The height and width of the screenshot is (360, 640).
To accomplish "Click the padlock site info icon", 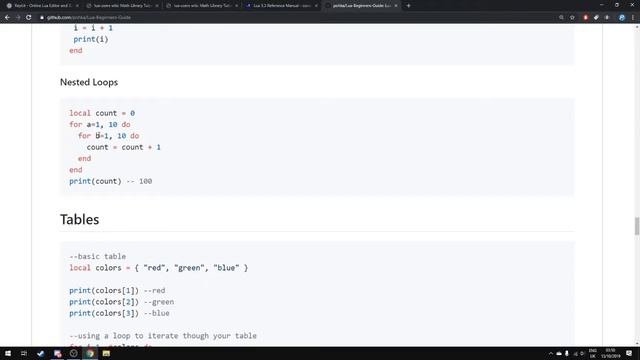I will click(x=42, y=18).
